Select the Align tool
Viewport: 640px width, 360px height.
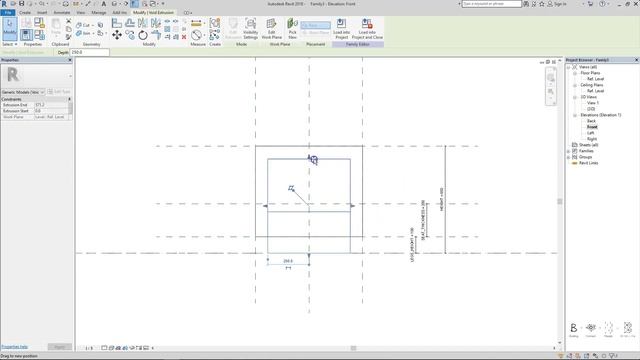117,23
